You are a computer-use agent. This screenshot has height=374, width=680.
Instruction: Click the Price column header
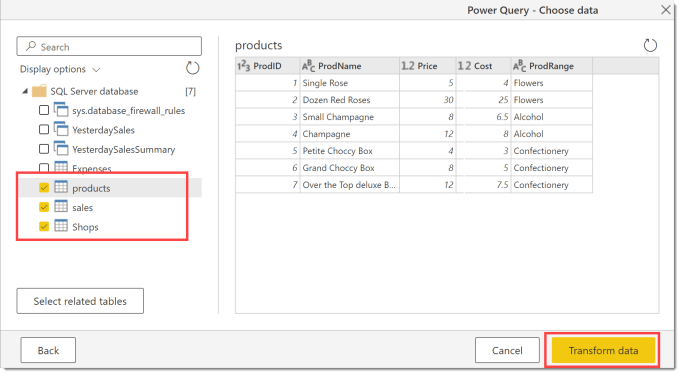428,66
